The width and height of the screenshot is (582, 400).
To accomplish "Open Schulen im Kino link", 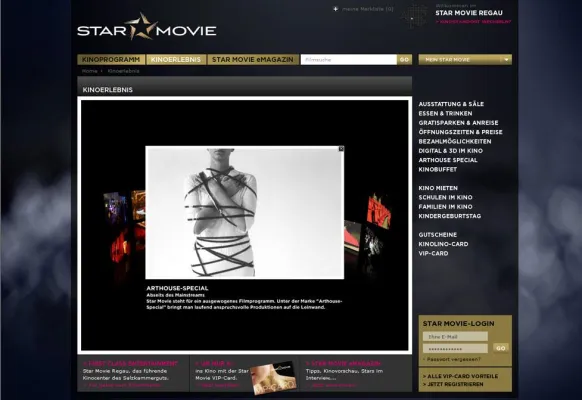I will pyautogui.click(x=445, y=197).
